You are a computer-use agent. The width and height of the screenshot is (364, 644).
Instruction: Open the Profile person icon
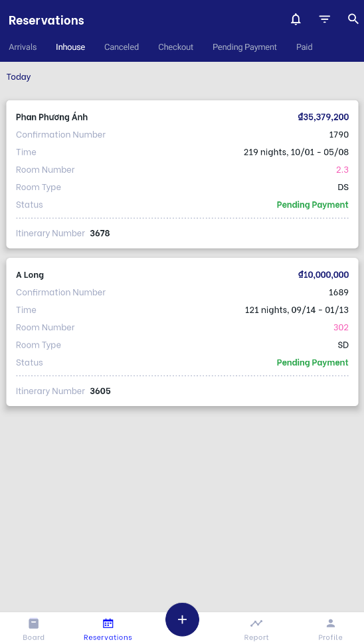330,623
